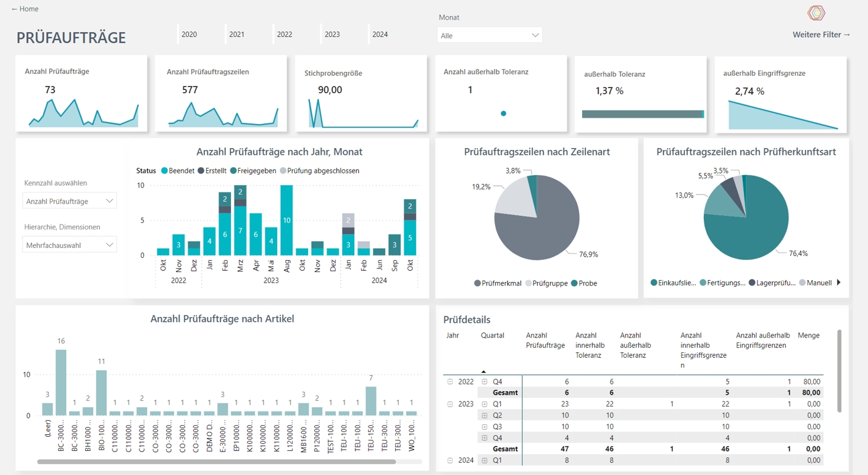Select the Prüfung abgeschlossen legend item
868x475 pixels.
click(319, 171)
